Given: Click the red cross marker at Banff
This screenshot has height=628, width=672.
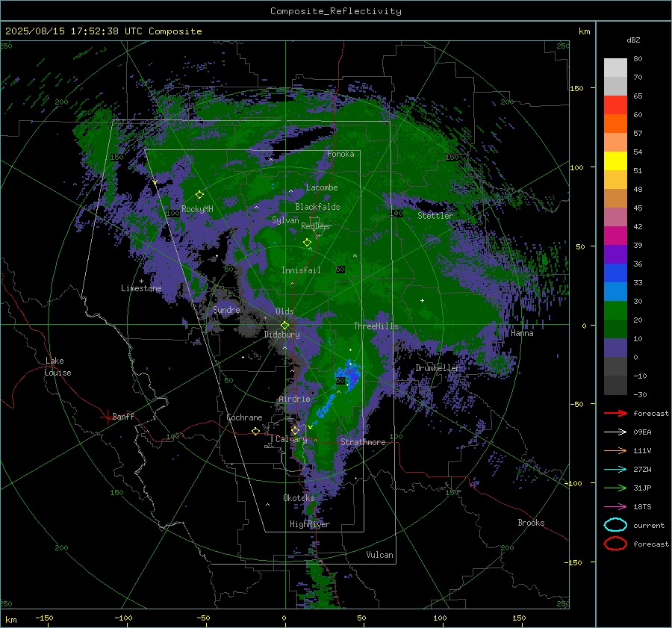Looking at the screenshot, I should 107,416.
